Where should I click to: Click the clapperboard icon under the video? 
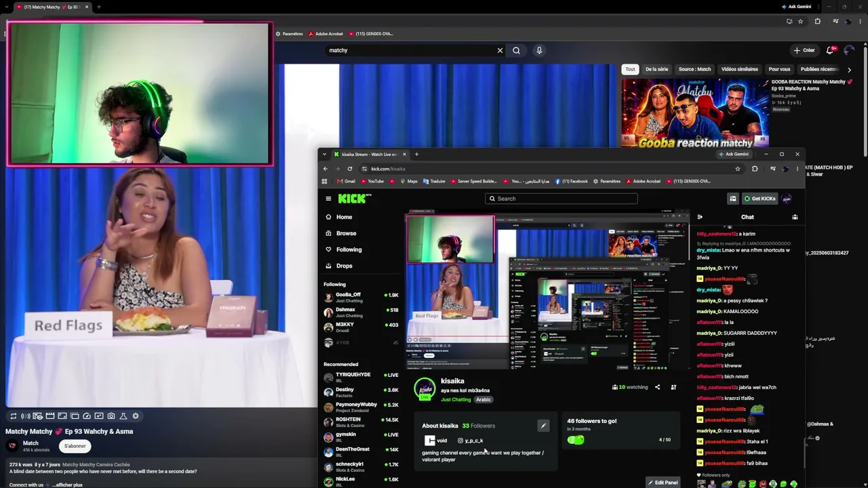pyautogui.click(x=50, y=416)
